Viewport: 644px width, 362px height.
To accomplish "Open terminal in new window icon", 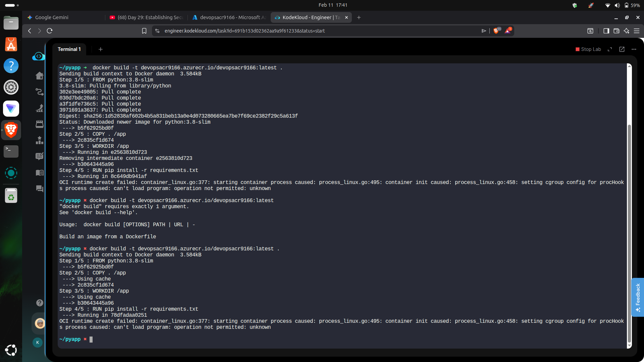I will tap(622, 49).
